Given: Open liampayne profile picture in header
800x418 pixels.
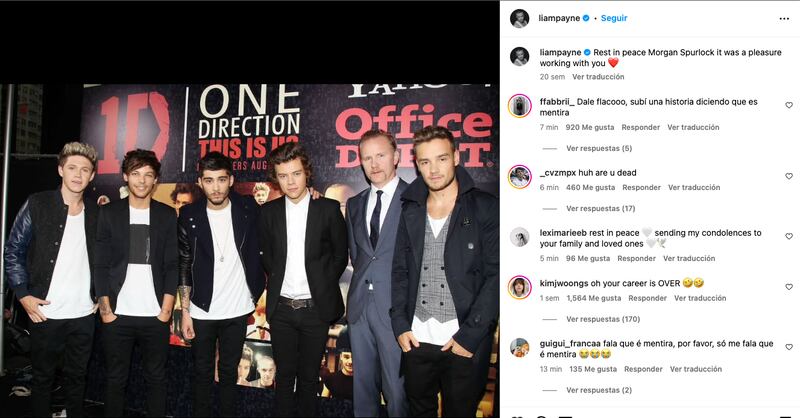Looking at the screenshot, I should tap(519, 18).
